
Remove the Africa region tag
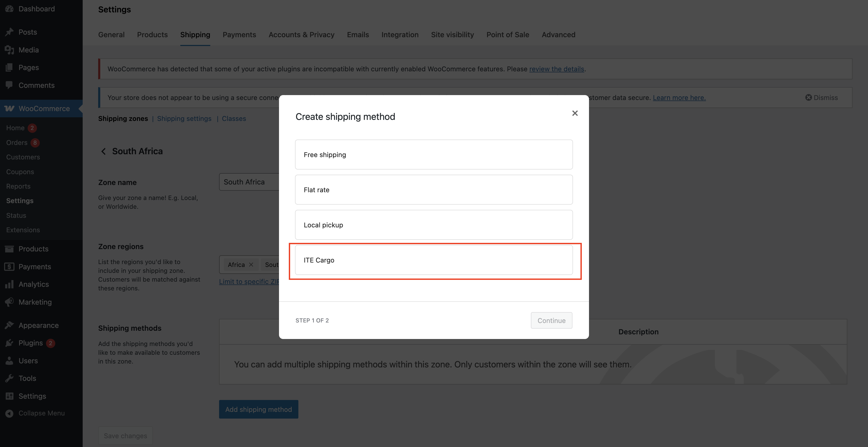tap(251, 265)
